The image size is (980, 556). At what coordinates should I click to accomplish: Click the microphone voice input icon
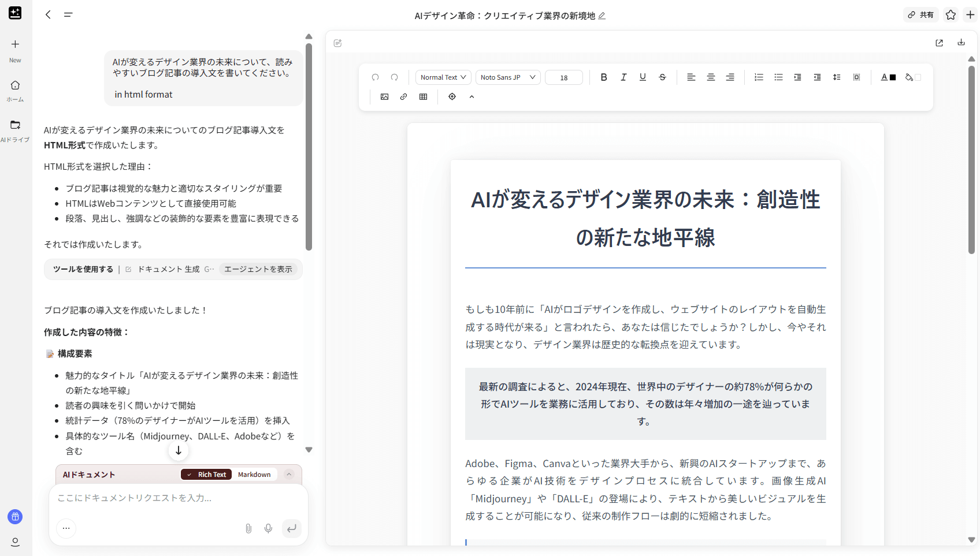pos(268,528)
